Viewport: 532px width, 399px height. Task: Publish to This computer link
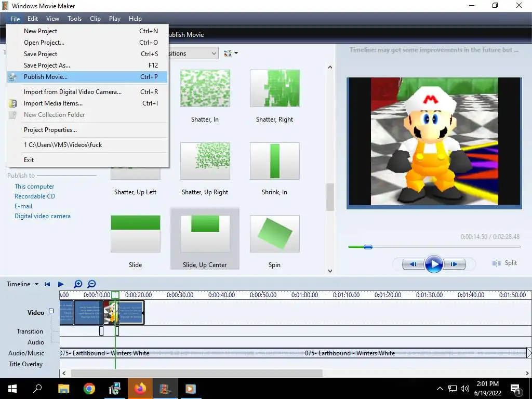coord(34,187)
